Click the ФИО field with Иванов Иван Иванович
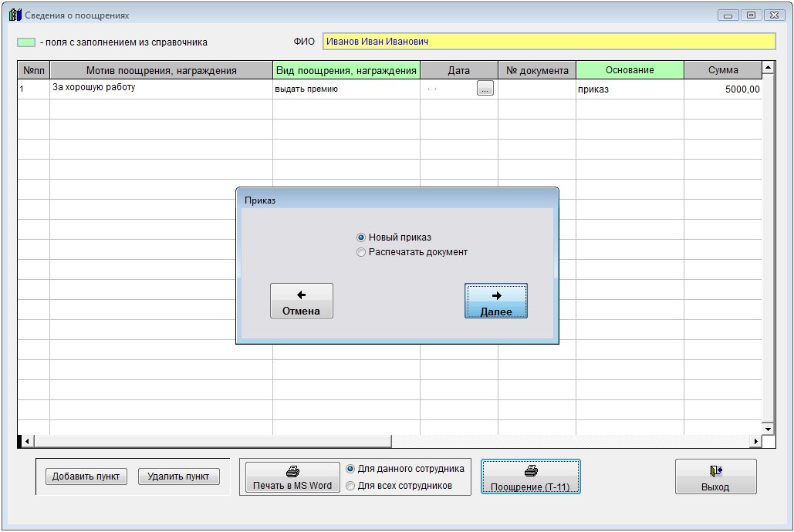The image size is (794, 532). tap(549, 42)
